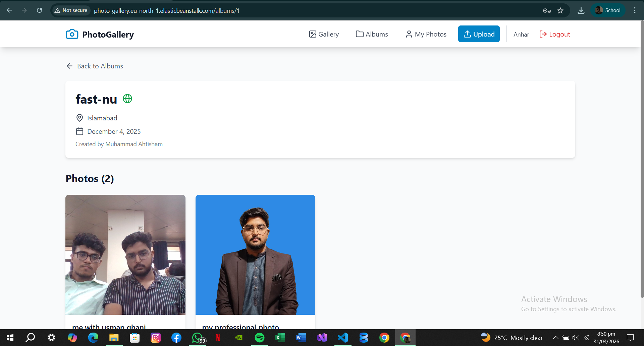Expand the system tray hidden icons chevron
This screenshot has height=346, width=644.
(x=555, y=338)
